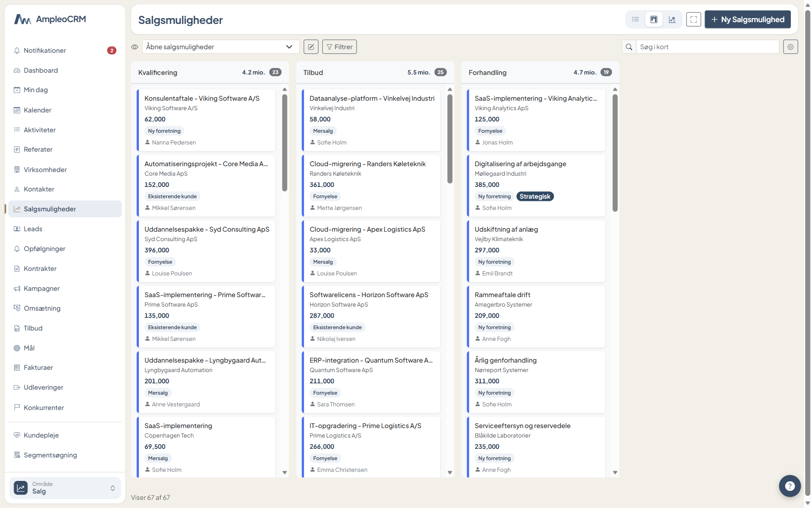This screenshot has height=508, width=812.
Task: Open Uddannelsespakke - Syd Consulting ApS card
Action: click(206, 251)
